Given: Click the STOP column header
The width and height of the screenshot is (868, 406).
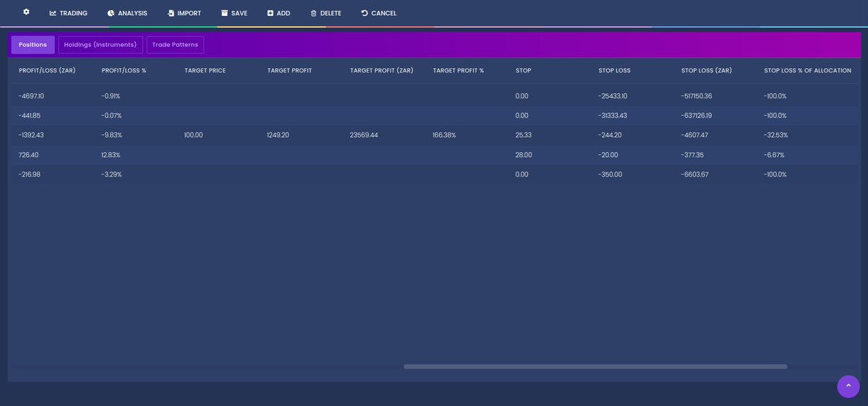Looking at the screenshot, I should [x=524, y=71].
